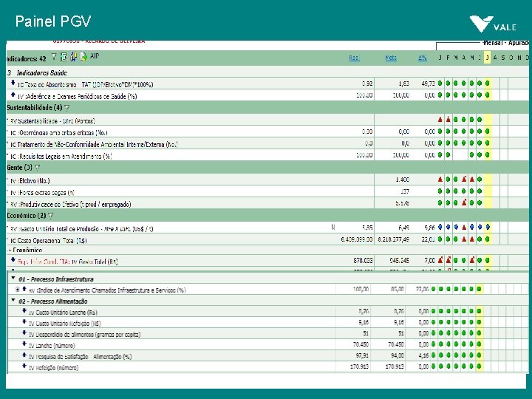The width and height of the screenshot is (532, 399).
Task: Select the highlighted J month column header
Action: point(487,58)
